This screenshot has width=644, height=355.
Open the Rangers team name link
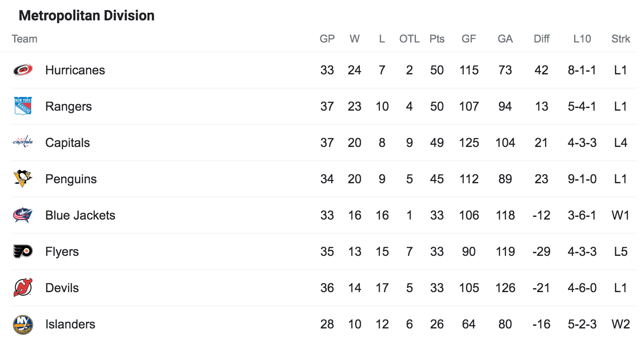point(69,106)
